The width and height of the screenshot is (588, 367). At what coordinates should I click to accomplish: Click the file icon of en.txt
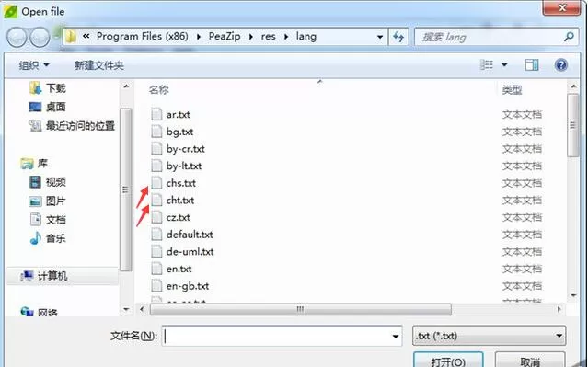point(156,269)
